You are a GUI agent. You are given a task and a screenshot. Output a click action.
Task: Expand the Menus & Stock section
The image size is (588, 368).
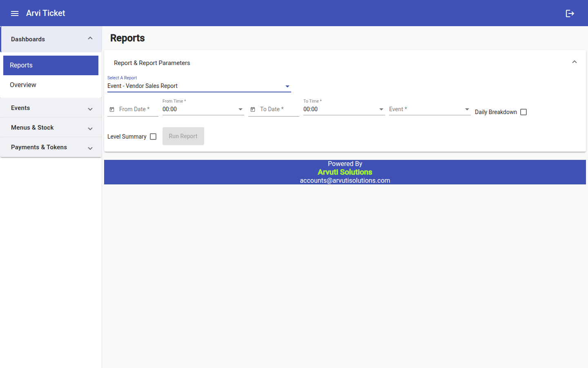(51, 128)
